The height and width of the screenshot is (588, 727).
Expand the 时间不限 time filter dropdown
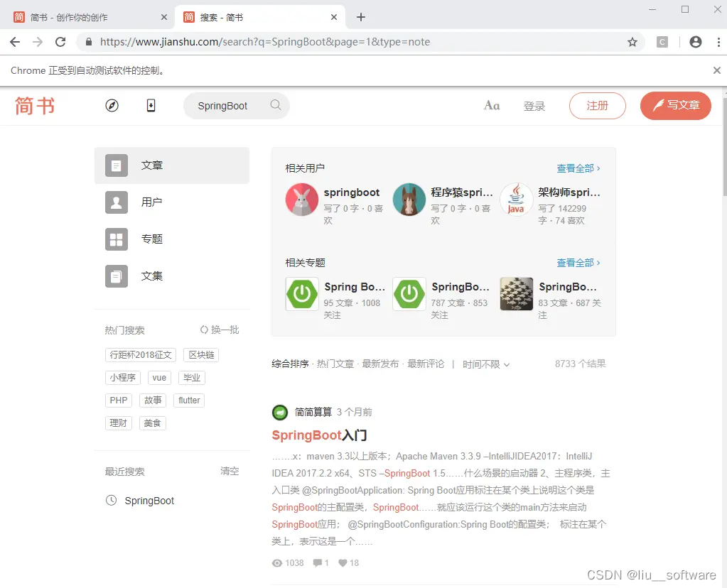486,365
